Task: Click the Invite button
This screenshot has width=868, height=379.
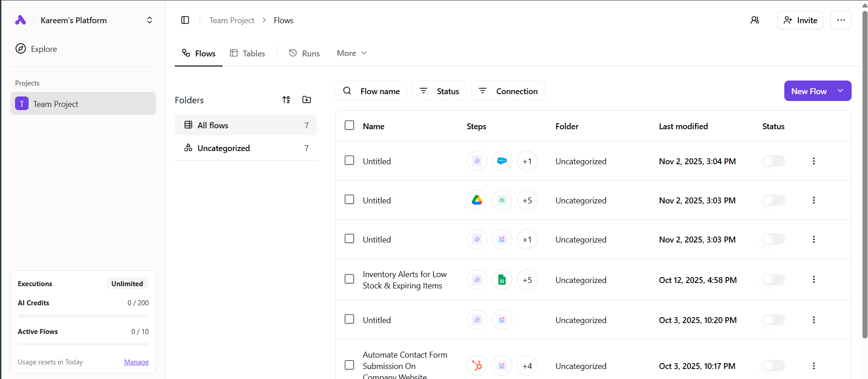Action: click(x=800, y=20)
